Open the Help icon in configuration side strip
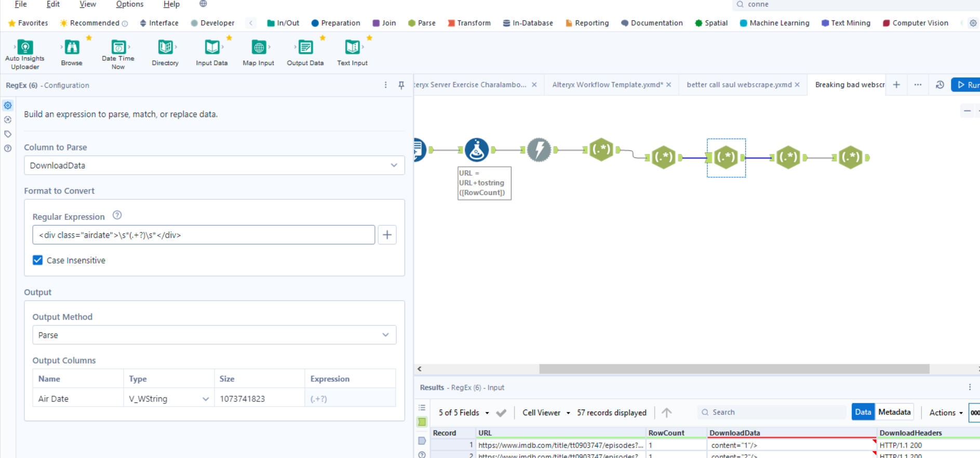The image size is (980, 458). tap(8, 148)
